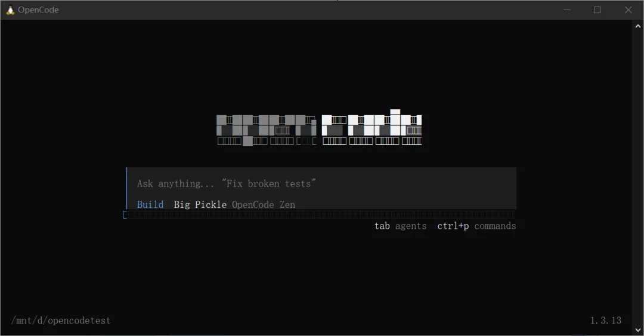Click the /mnt/d/opencodetest path text
The width and height of the screenshot is (644, 336).
coord(61,321)
